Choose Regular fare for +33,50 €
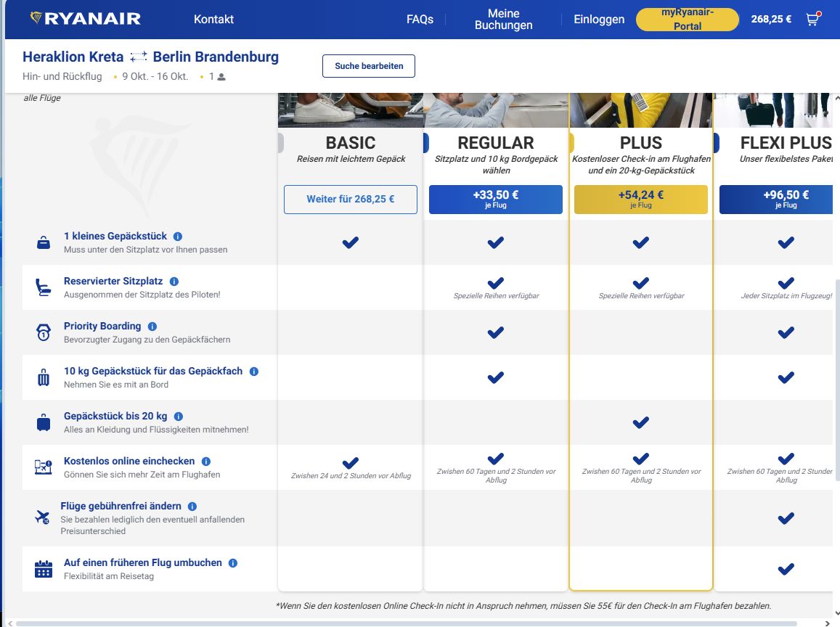Viewport: 840px width, 627px height. tap(495, 200)
